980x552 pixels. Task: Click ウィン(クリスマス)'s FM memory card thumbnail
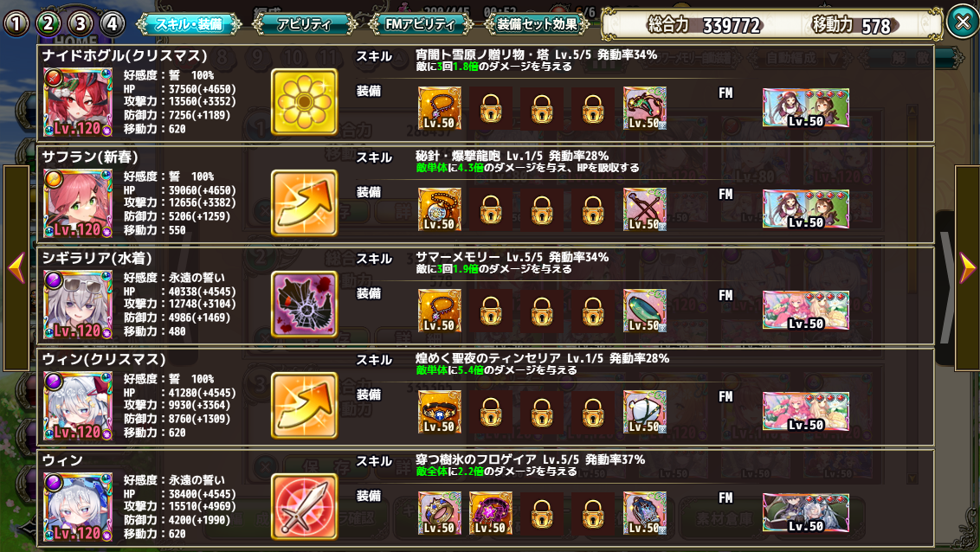[x=806, y=412]
